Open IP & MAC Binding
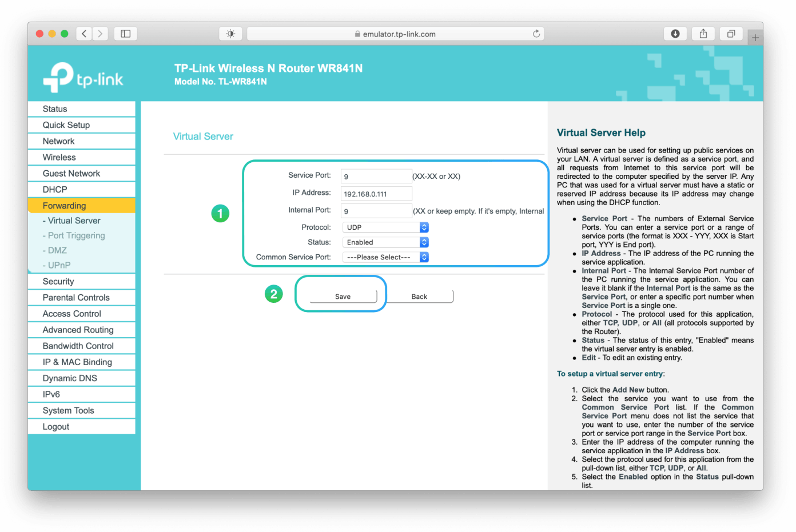The image size is (796, 532). click(81, 362)
